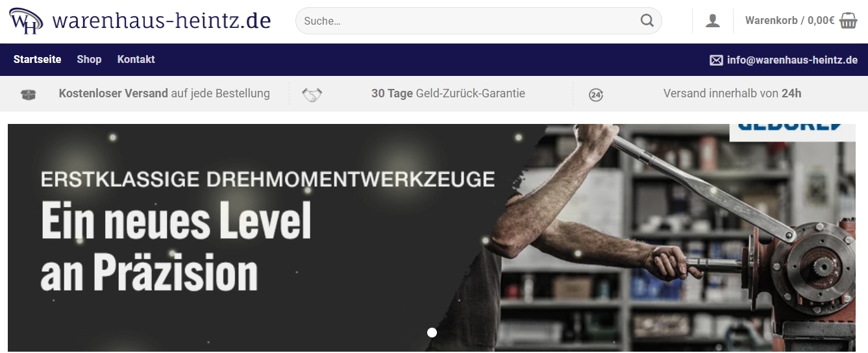
Task: Click the 24h shipping clock icon
Action: pos(596,95)
